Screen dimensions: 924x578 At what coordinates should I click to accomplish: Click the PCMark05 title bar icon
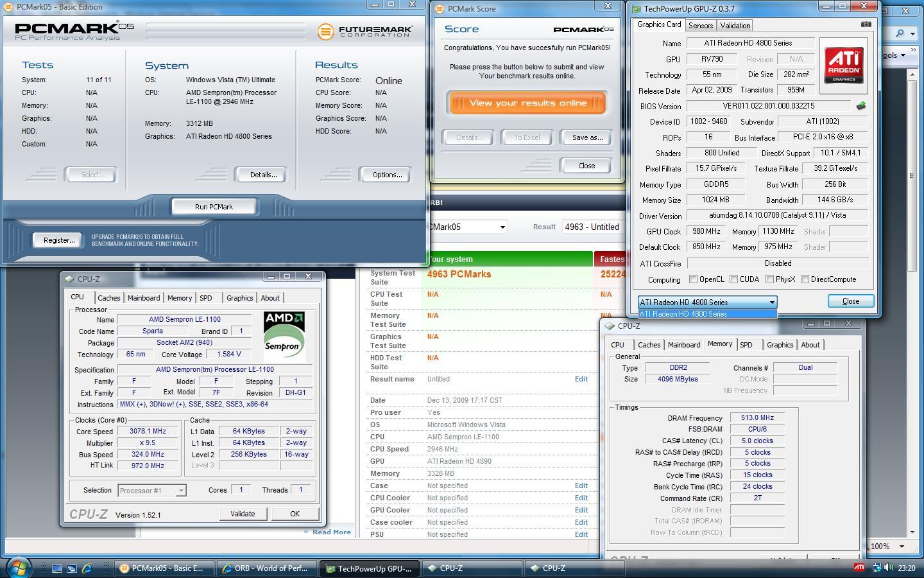[9, 7]
